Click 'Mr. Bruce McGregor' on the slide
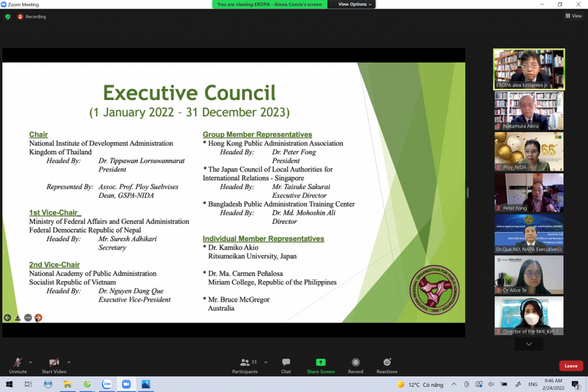This screenshot has height=392, width=588. tap(239, 300)
